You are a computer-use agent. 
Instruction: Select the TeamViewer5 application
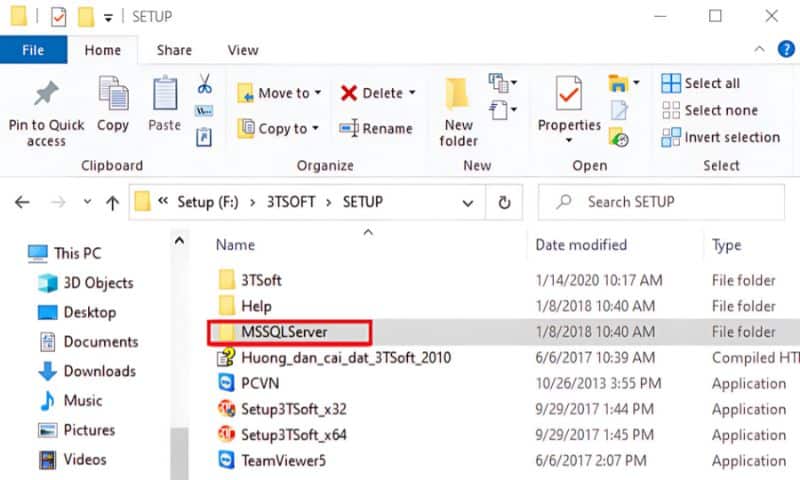272,461
